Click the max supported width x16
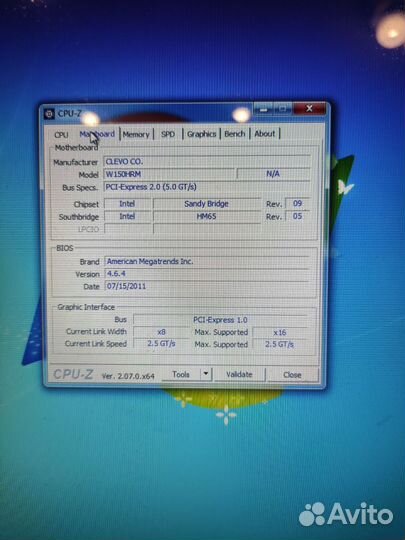Screen dimensions: 405x540 (280, 332)
